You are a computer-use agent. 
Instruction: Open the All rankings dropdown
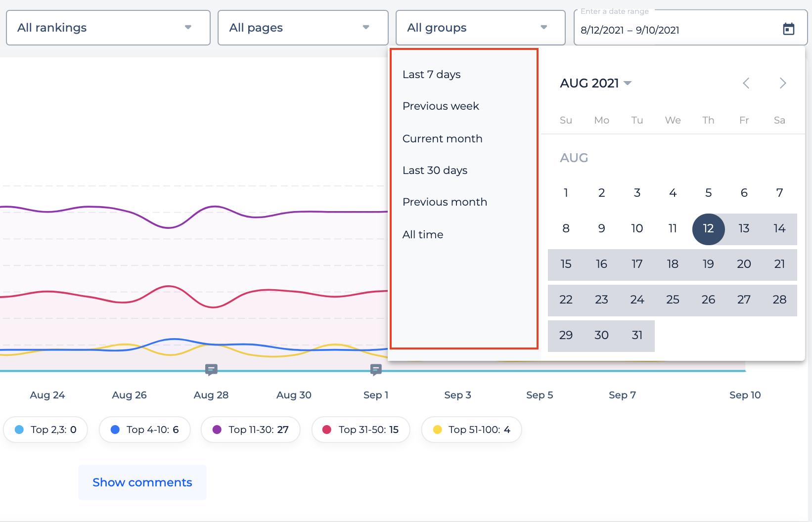108,28
